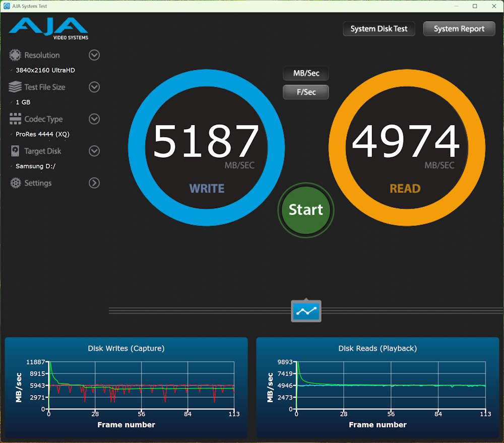Viewport: 504px width, 443px height.
Task: Switch speed units to F/Sec
Action: 305,92
